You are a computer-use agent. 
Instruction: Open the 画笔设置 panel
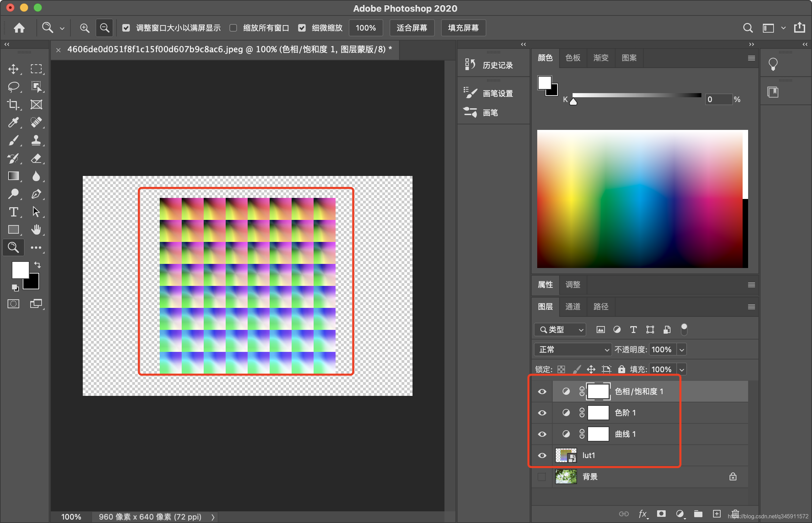pos(489,93)
